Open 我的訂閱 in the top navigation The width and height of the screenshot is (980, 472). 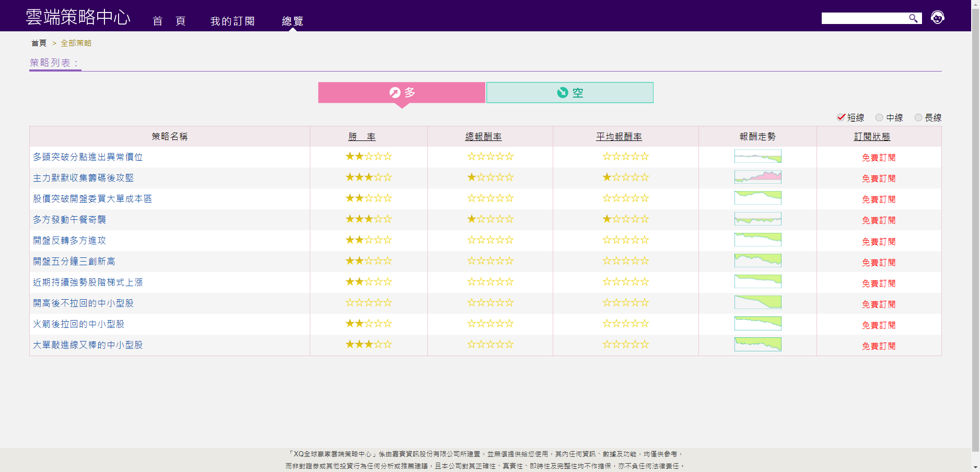point(232,21)
